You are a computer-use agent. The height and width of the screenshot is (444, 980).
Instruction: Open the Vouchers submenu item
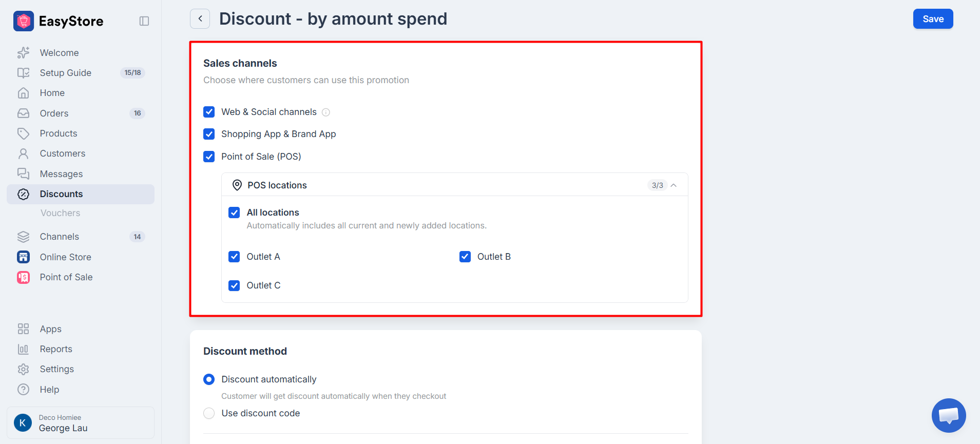click(61, 213)
